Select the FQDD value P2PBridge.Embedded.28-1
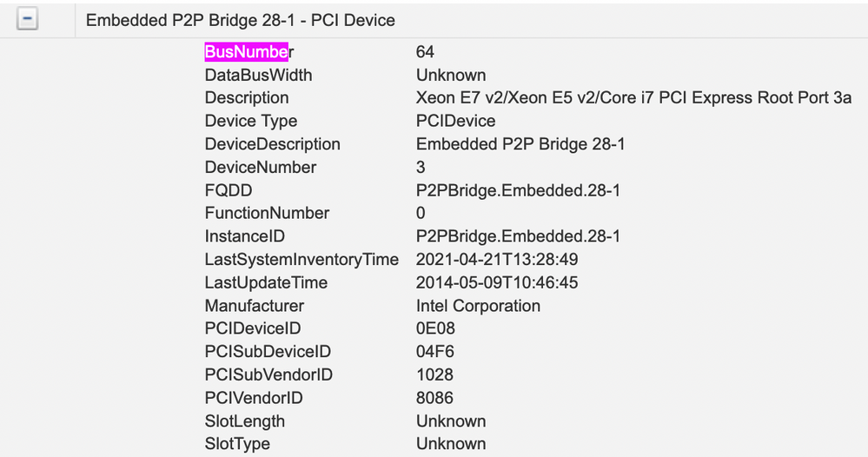Image resolution: width=868 pixels, height=457 pixels. (x=518, y=190)
